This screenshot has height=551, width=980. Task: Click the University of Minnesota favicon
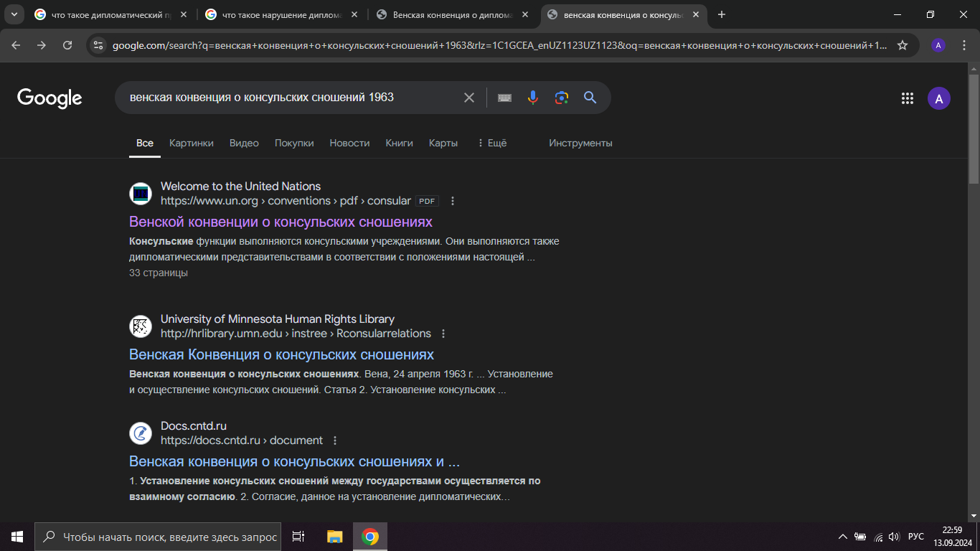tap(141, 326)
